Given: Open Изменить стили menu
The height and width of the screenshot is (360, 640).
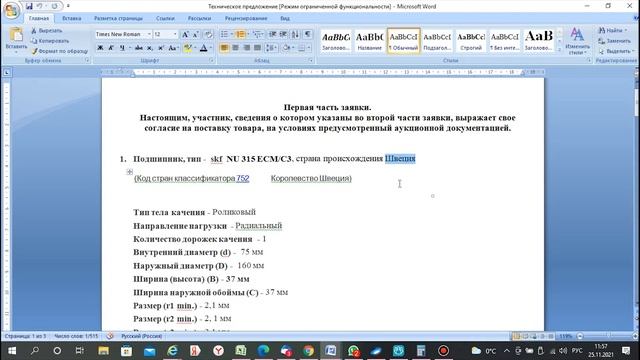Looking at the screenshot, I should pyautogui.click(x=577, y=41).
